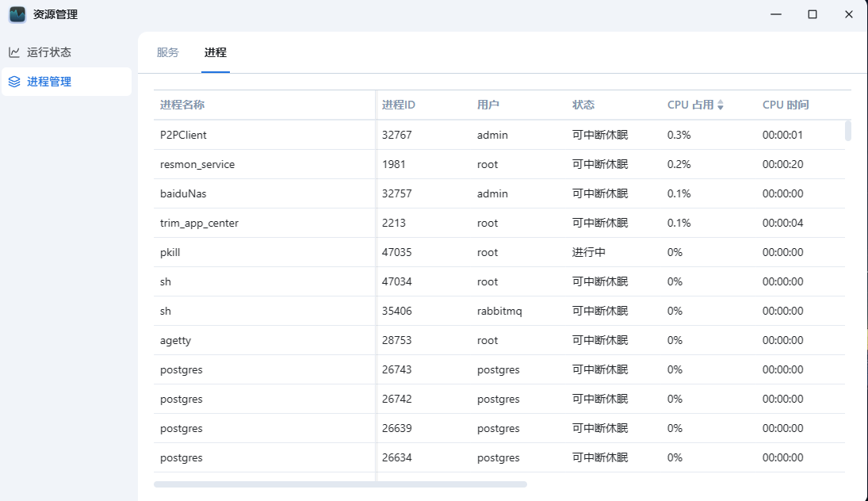Click process ID 2213
This screenshot has height=501, width=868.
[394, 223]
